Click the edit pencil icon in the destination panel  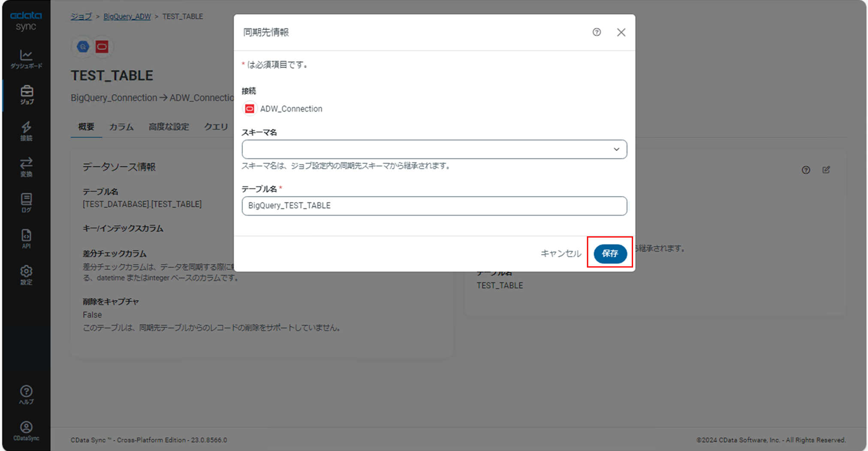[826, 170]
